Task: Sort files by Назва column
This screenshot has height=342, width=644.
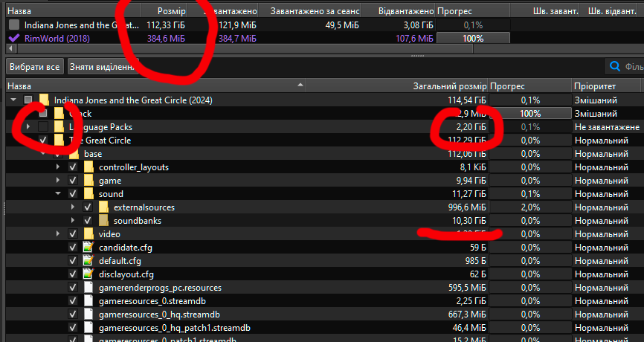Action: pos(156,86)
